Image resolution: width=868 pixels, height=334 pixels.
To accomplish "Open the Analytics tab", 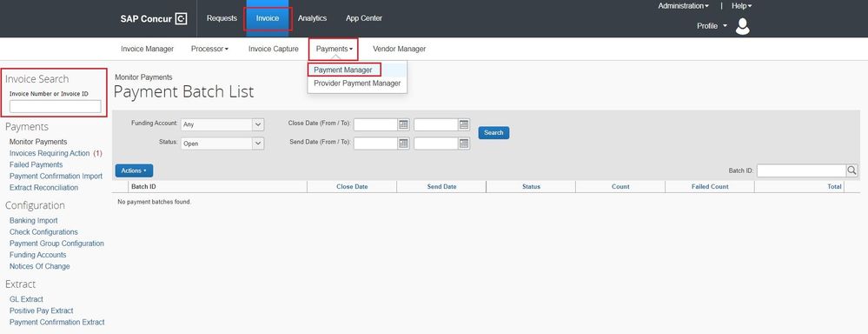I will tap(312, 18).
